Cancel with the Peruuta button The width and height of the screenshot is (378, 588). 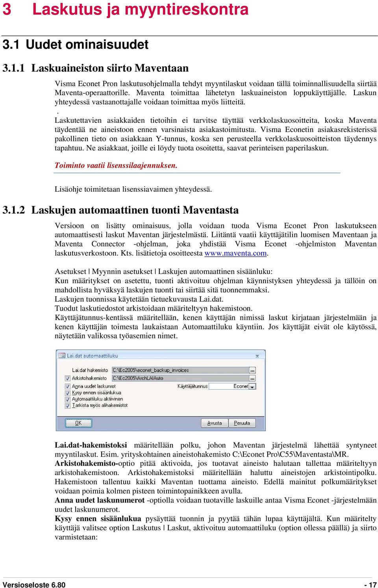pyautogui.click(x=242, y=423)
